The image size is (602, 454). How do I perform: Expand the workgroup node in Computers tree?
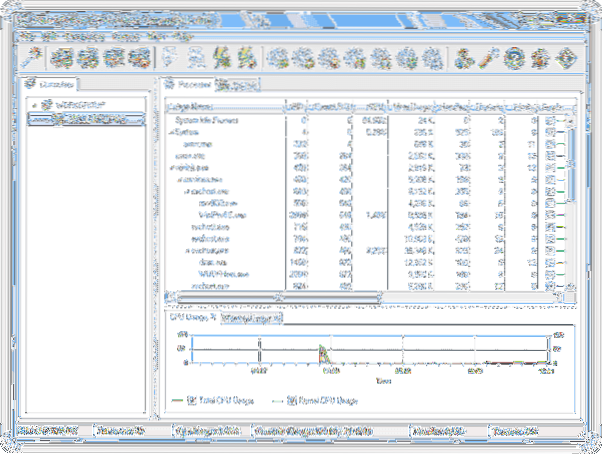[x=36, y=104]
